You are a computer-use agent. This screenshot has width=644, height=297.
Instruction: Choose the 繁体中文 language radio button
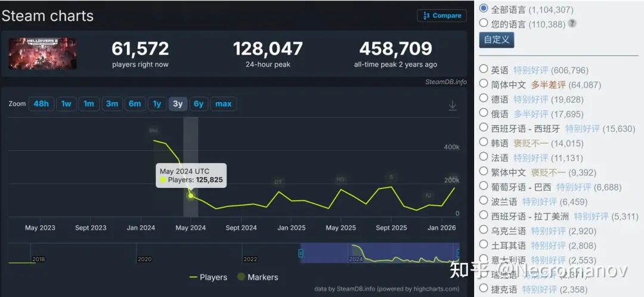click(x=484, y=171)
